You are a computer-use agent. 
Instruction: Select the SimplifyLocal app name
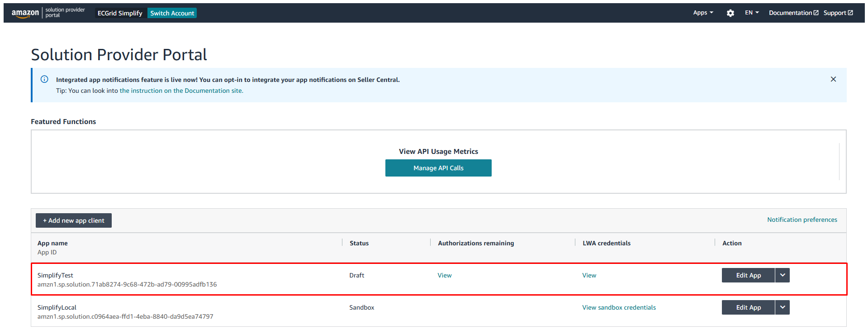point(57,307)
